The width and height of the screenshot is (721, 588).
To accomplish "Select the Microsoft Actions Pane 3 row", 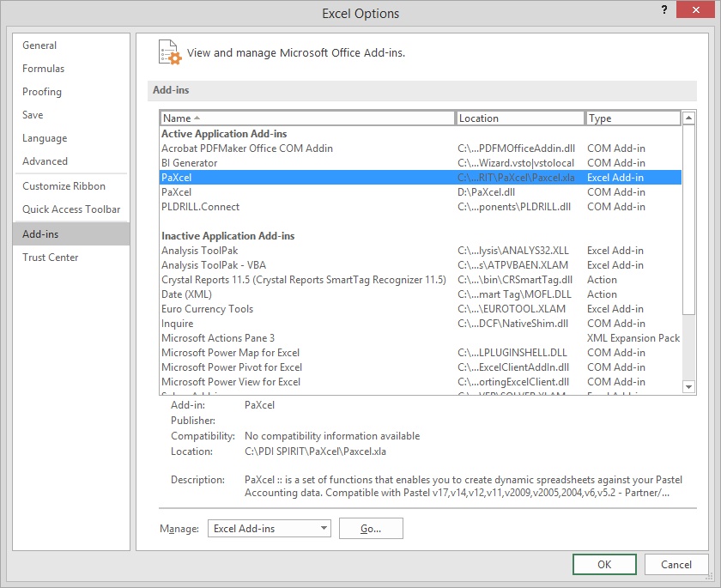I will 421,338.
